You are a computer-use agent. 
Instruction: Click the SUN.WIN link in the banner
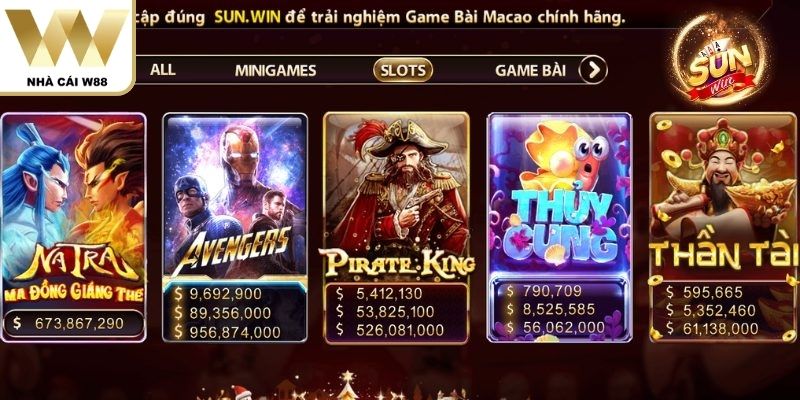point(247,18)
